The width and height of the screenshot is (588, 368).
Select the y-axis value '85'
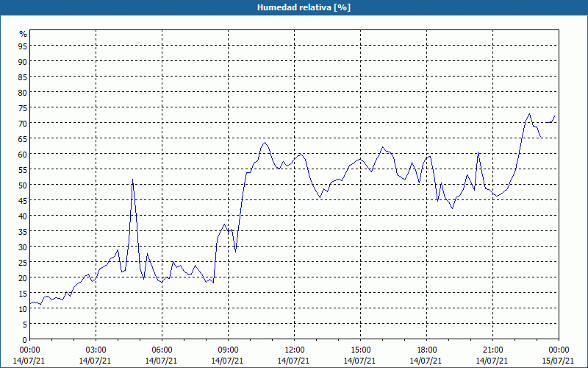(x=23, y=77)
